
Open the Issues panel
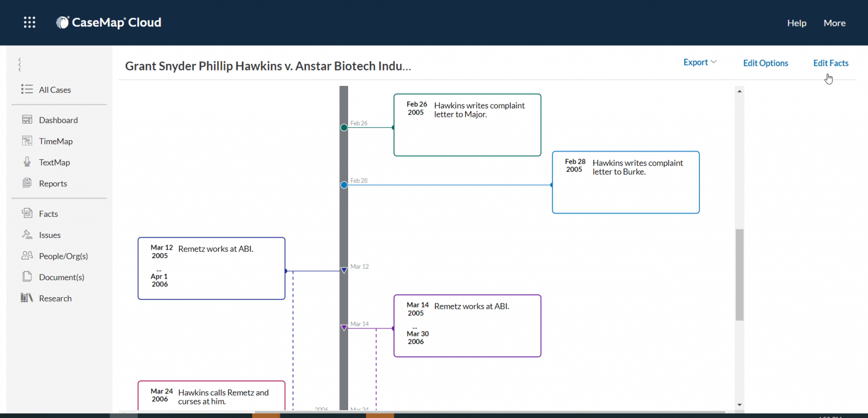click(x=49, y=234)
